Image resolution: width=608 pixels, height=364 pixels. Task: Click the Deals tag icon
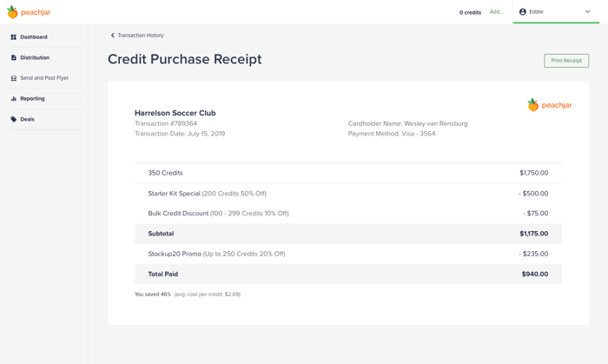(14, 119)
